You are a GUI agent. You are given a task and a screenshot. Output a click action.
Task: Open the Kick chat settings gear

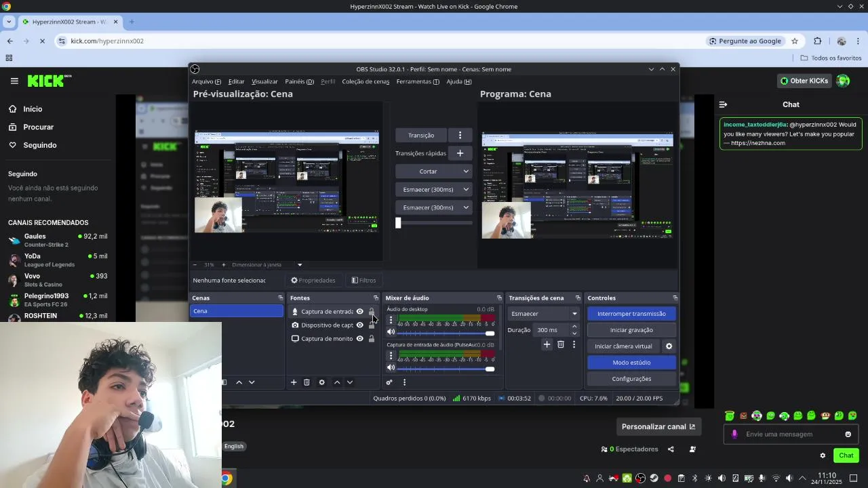823,455
